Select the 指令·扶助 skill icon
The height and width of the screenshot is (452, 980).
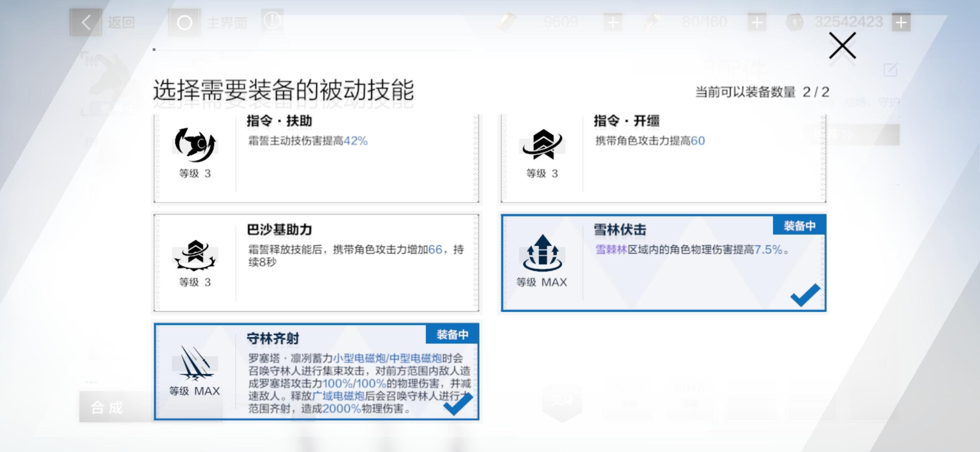(x=195, y=145)
